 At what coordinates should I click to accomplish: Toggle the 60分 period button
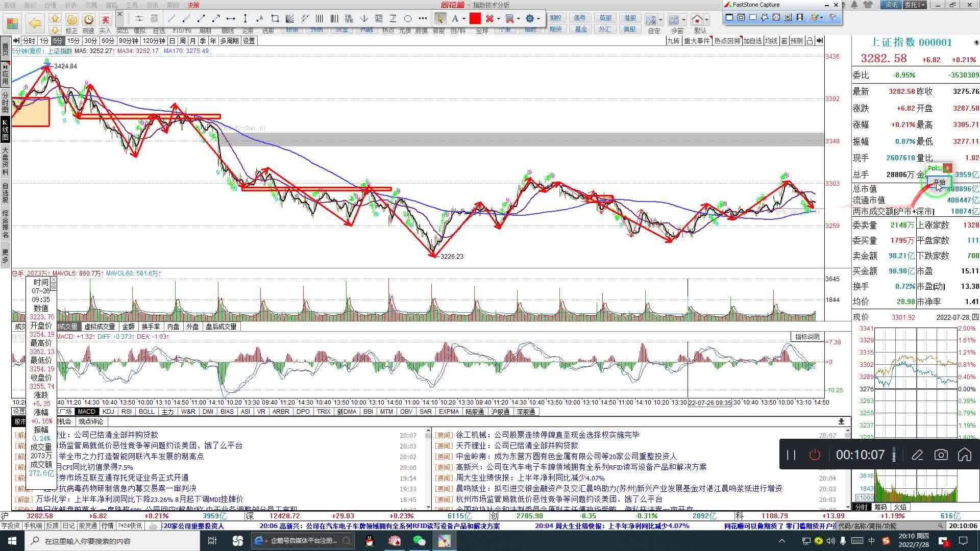(108, 41)
